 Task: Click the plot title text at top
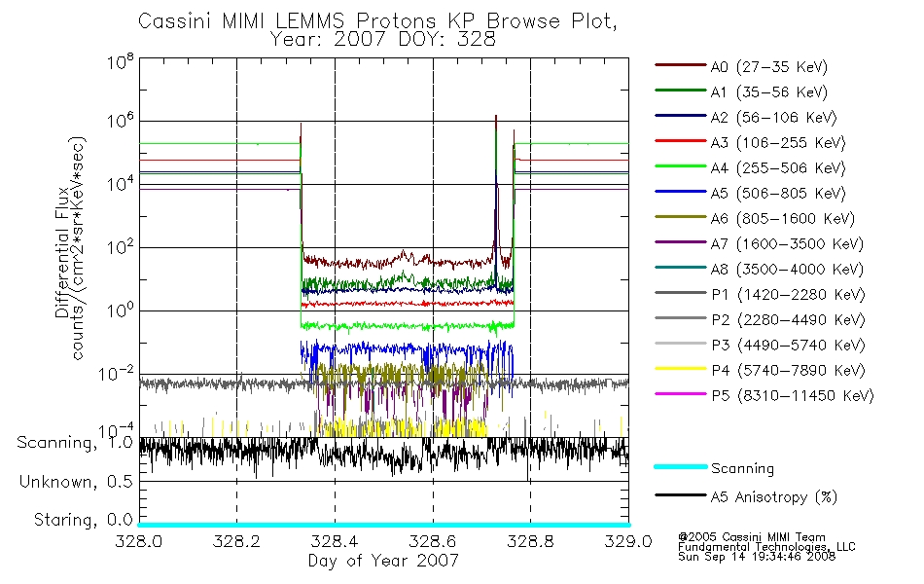[377, 29]
